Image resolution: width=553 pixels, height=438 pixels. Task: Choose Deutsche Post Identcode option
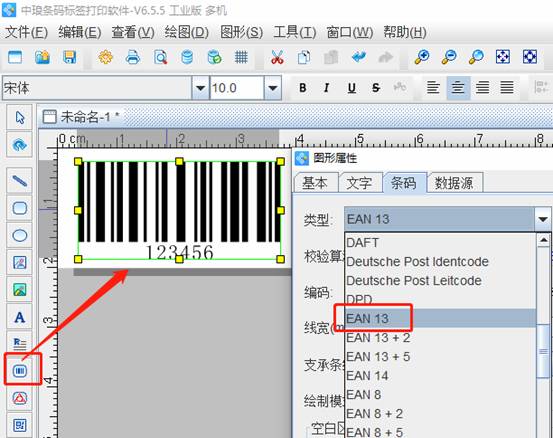[x=440, y=262]
